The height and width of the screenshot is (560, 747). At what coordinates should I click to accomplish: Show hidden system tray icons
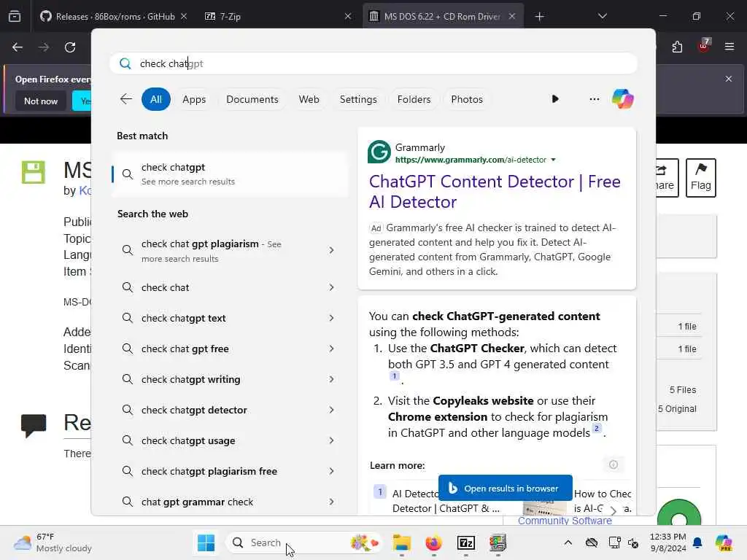tap(568, 542)
